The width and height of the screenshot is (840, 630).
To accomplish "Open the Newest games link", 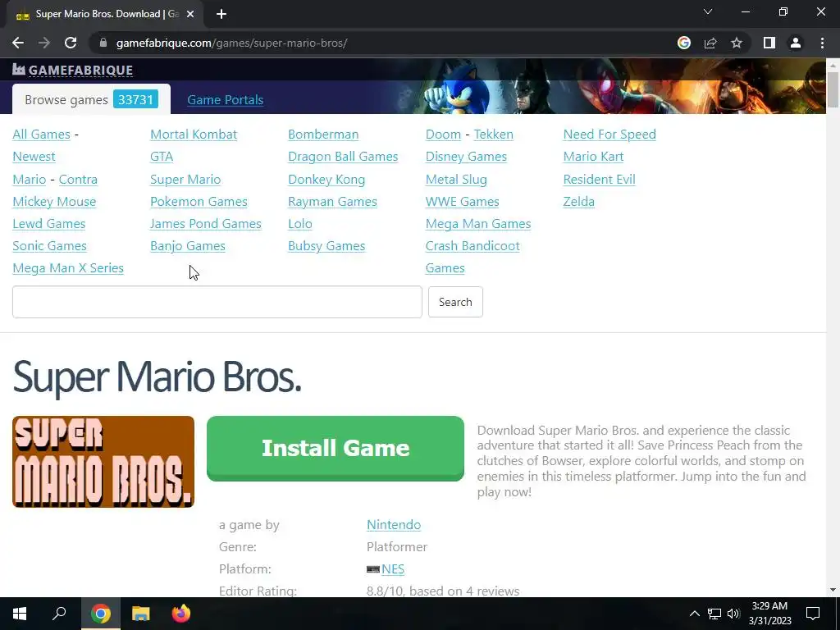I will tap(34, 157).
